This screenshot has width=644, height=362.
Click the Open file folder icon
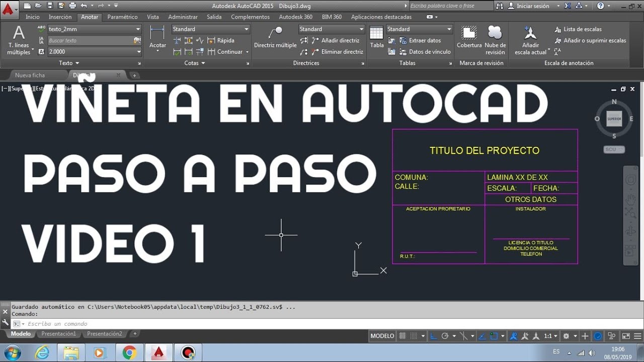click(x=38, y=6)
